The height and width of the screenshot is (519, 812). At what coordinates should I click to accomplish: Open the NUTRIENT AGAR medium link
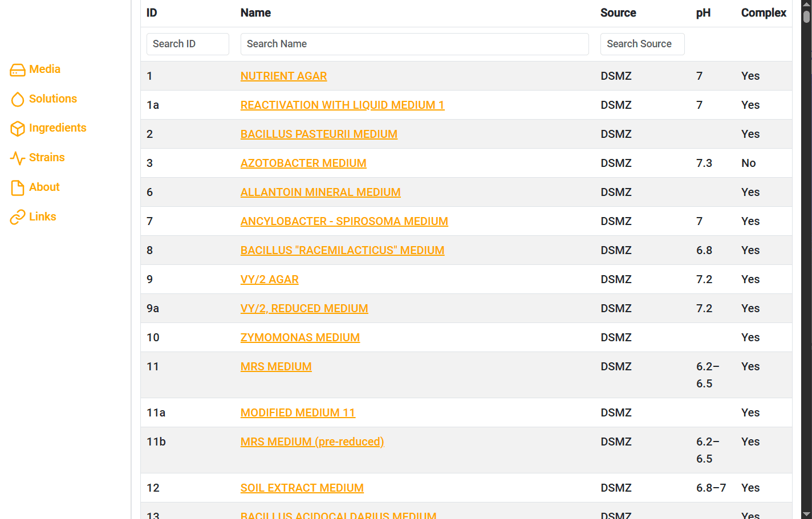pyautogui.click(x=283, y=76)
